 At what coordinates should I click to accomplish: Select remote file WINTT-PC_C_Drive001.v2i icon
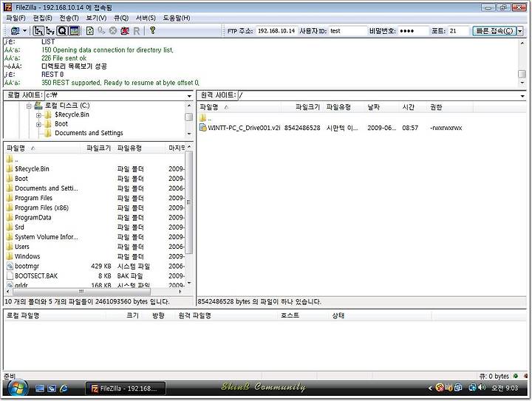click(x=203, y=128)
